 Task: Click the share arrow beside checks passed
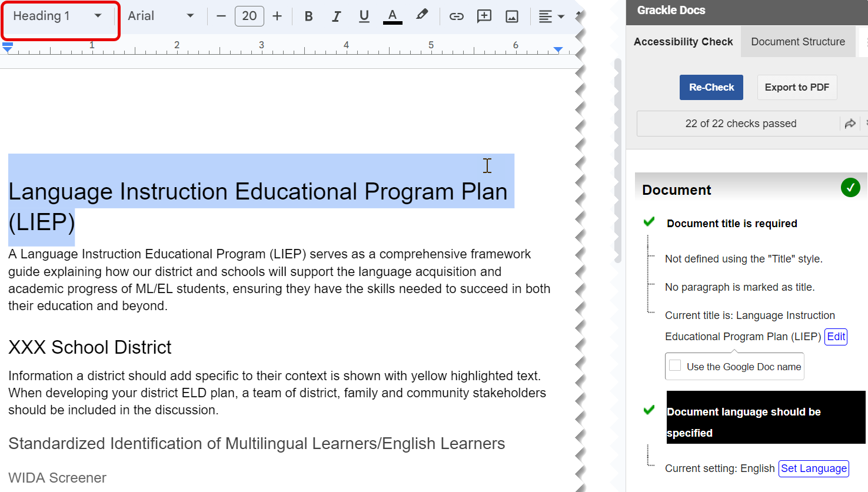point(850,124)
